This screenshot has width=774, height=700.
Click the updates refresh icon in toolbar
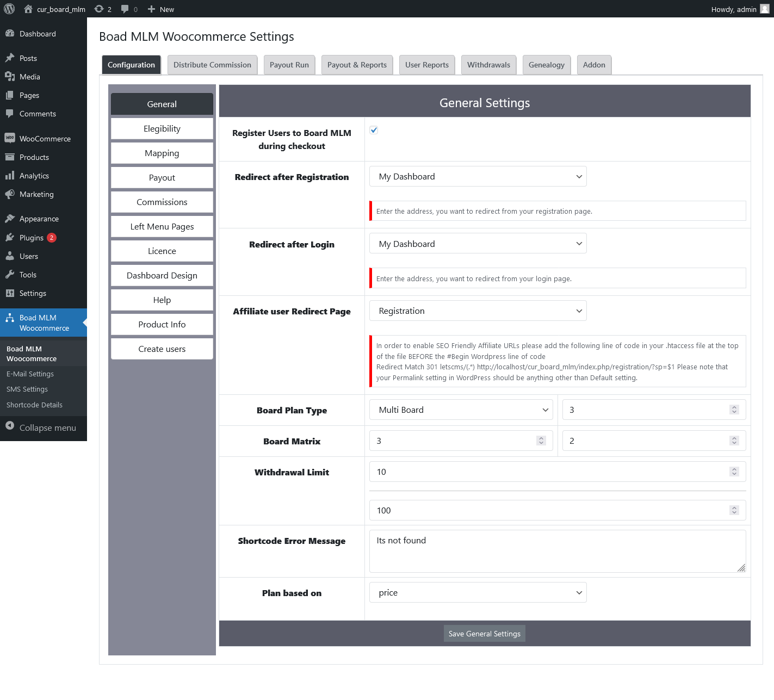tap(99, 9)
